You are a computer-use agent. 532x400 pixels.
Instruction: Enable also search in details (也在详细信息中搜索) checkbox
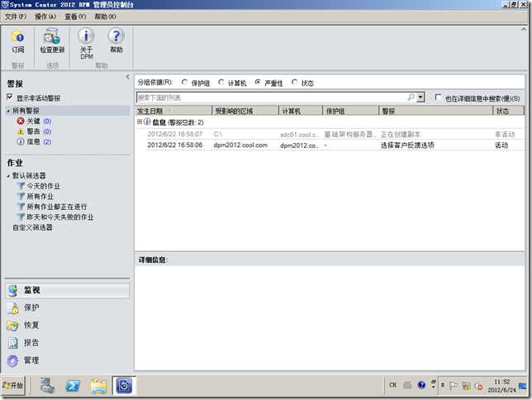click(x=438, y=98)
